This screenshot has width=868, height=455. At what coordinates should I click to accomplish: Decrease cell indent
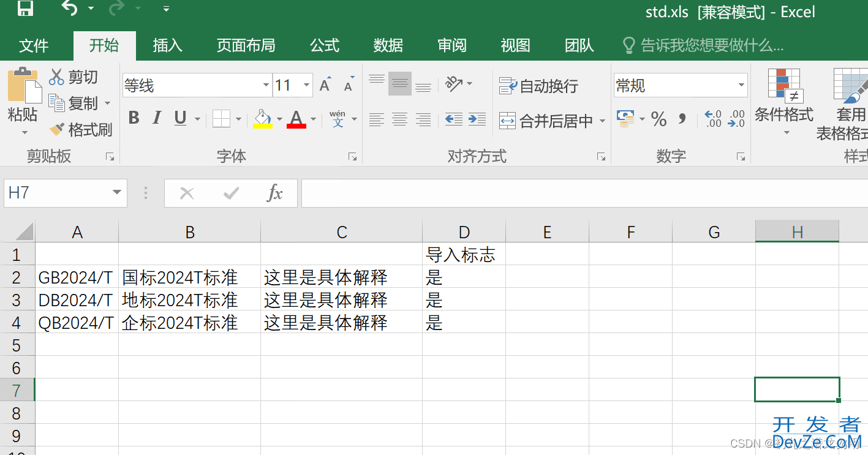[x=454, y=119]
